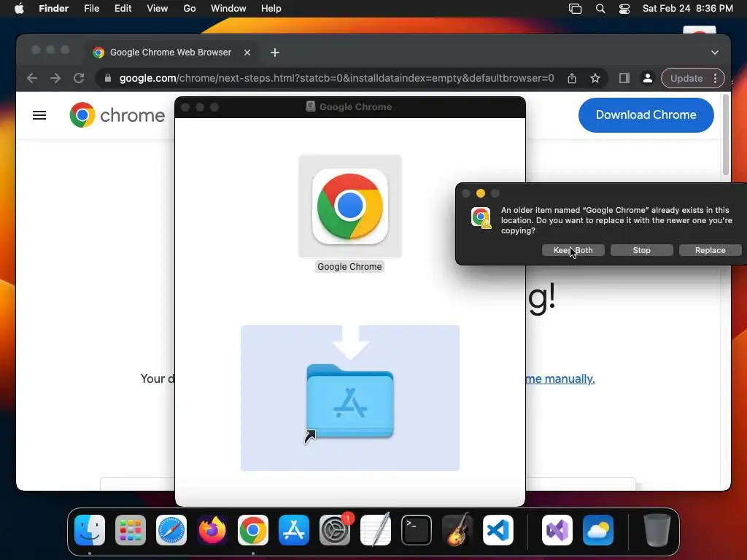Go back in Chrome browser

click(x=32, y=78)
